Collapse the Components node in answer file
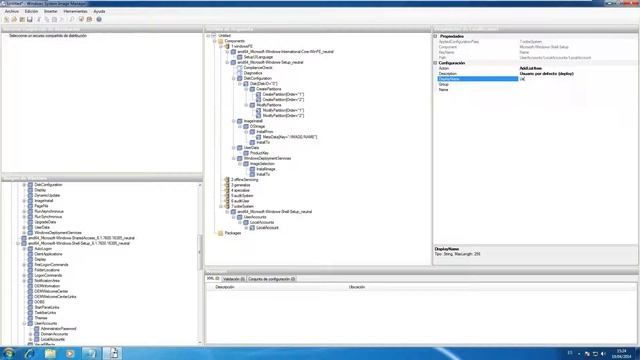Viewport: 640px width, 360px height. coord(215,41)
